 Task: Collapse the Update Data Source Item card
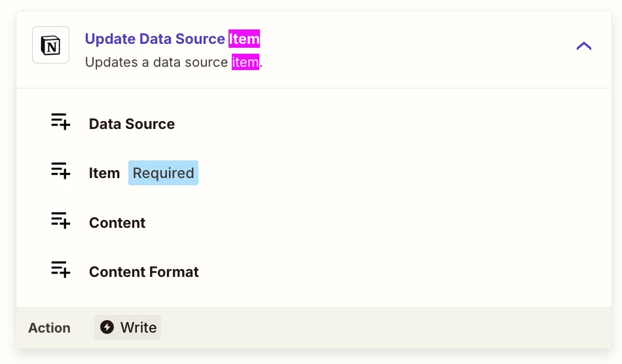[x=583, y=46]
